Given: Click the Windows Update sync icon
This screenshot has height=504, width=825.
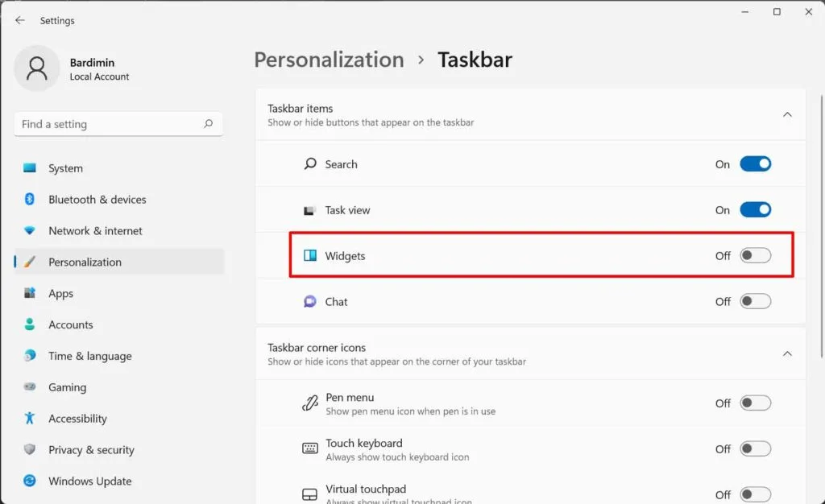Looking at the screenshot, I should (30, 481).
